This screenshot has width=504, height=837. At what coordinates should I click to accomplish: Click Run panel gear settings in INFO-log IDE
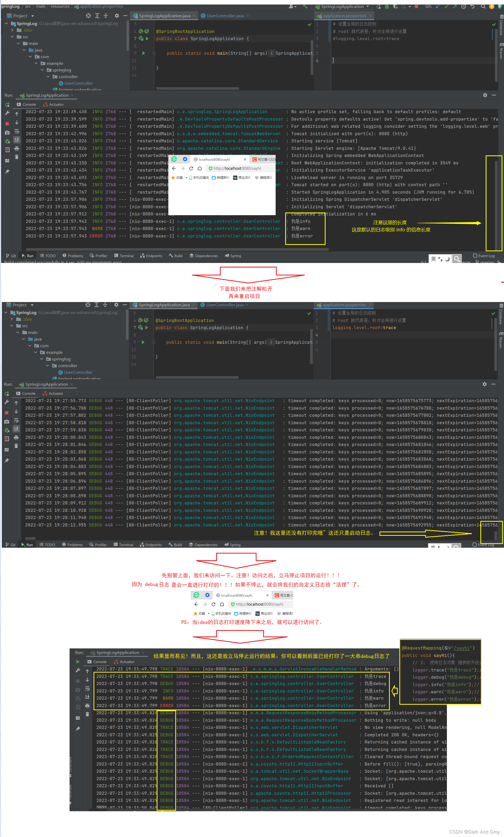485,95
